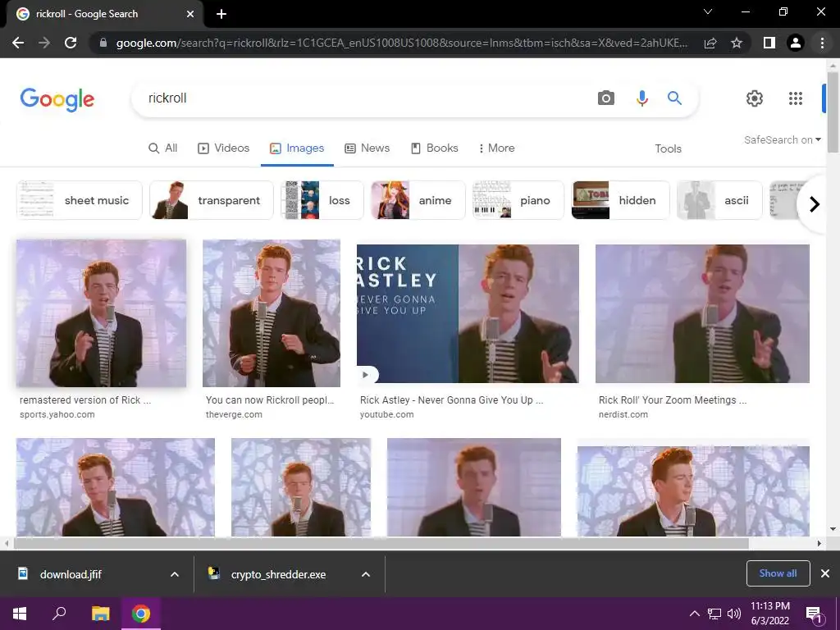840x630 pixels.
Task: Show more filter chips with right arrow
Action: 814,204
